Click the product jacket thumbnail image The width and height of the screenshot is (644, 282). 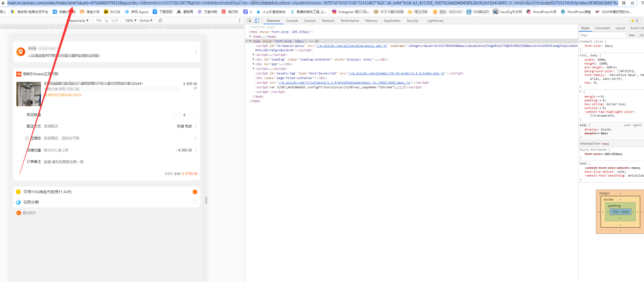[x=29, y=94]
